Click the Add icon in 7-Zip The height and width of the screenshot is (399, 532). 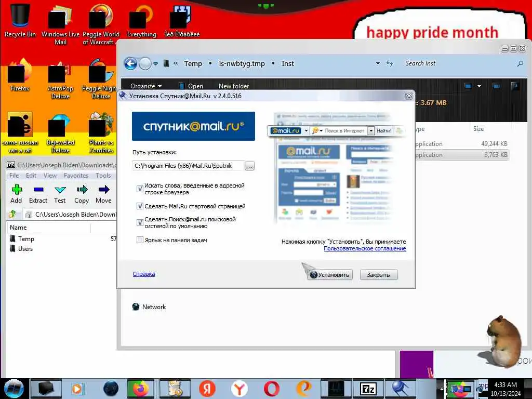pyautogui.click(x=16, y=194)
